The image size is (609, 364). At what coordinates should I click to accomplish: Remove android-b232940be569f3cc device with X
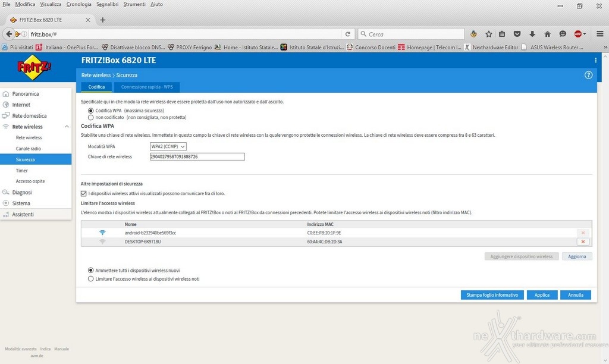tap(583, 233)
